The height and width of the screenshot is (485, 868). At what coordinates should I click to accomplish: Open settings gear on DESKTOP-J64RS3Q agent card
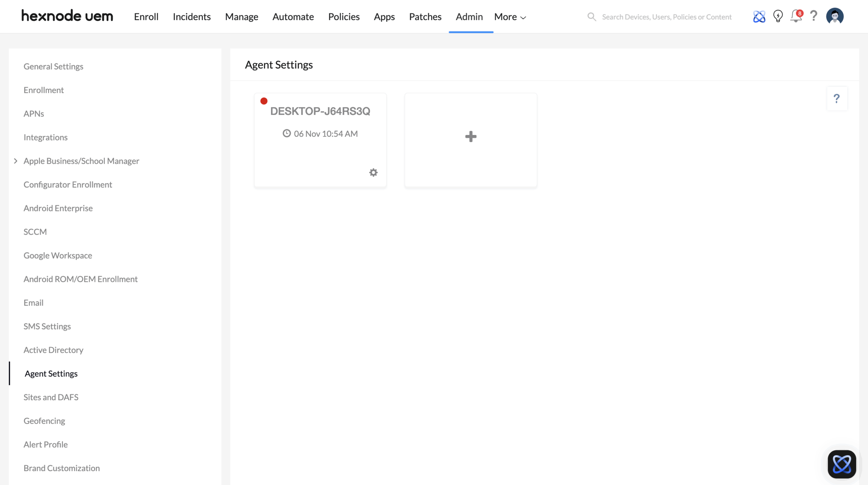point(373,172)
